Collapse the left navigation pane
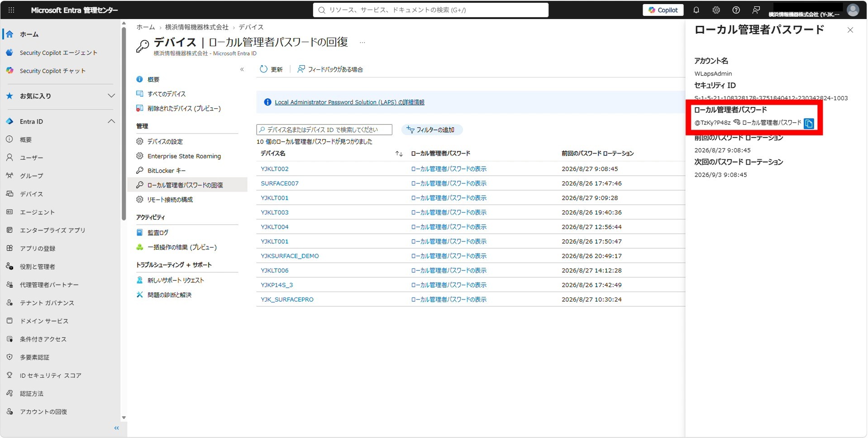Screen dimensions: 868x438 tap(117, 428)
